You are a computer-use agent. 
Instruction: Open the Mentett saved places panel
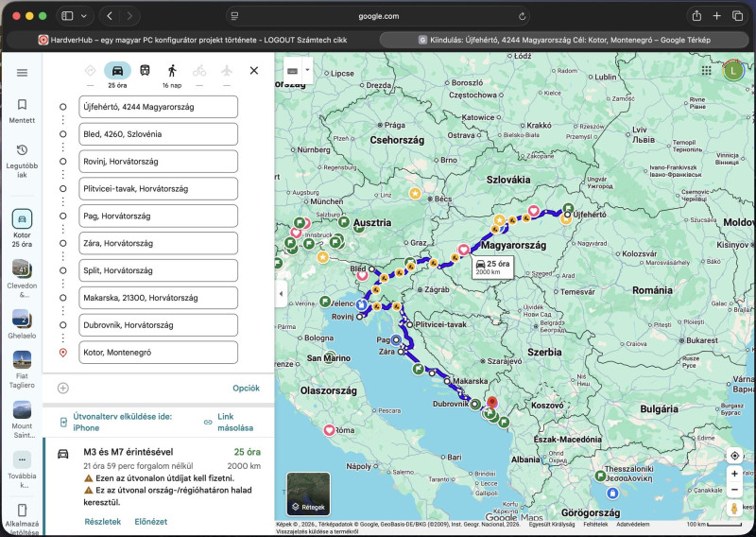click(x=22, y=112)
